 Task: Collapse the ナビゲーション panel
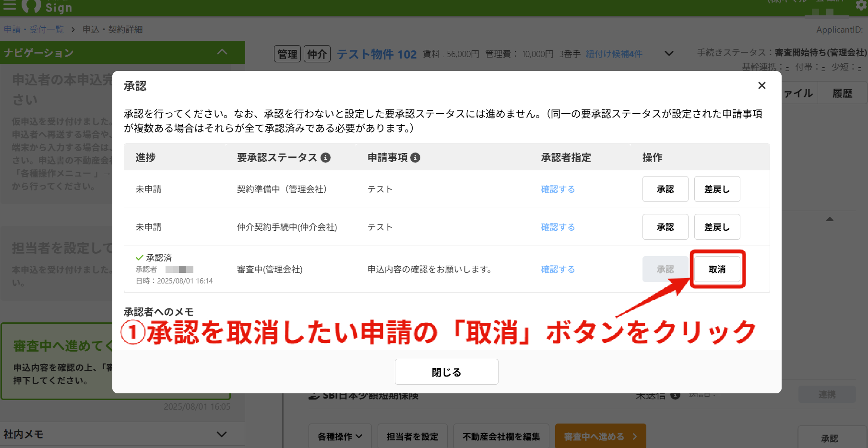222,52
